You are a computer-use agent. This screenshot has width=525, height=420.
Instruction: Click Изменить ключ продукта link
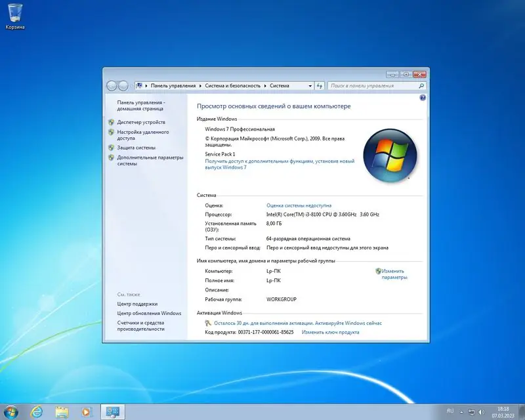coord(331,332)
